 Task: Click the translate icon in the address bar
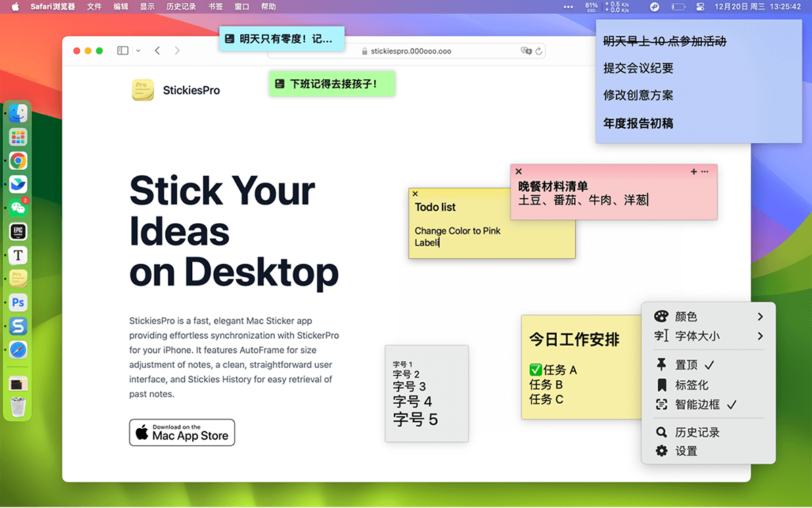click(526, 51)
